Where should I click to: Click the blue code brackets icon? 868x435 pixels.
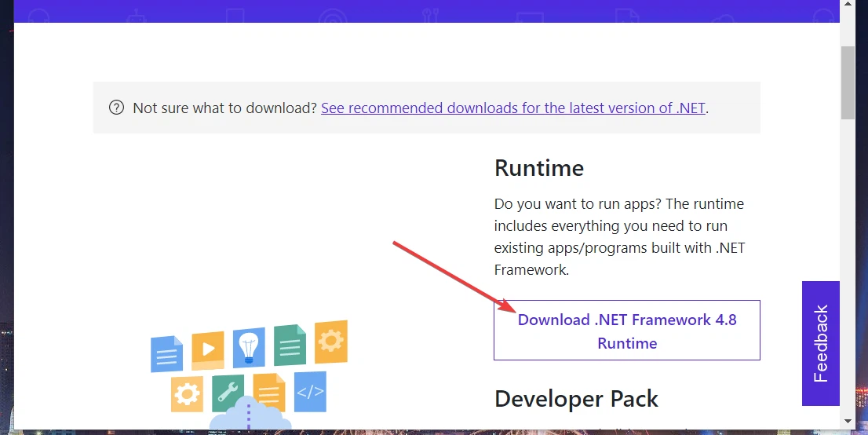(310, 391)
